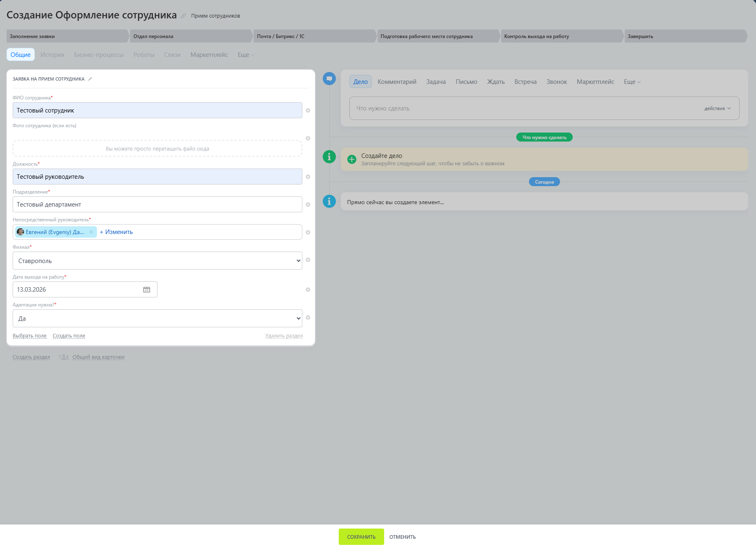The height and width of the screenshot is (549, 756).
Task: Select the Отдел персонала stage
Action: click(x=191, y=36)
